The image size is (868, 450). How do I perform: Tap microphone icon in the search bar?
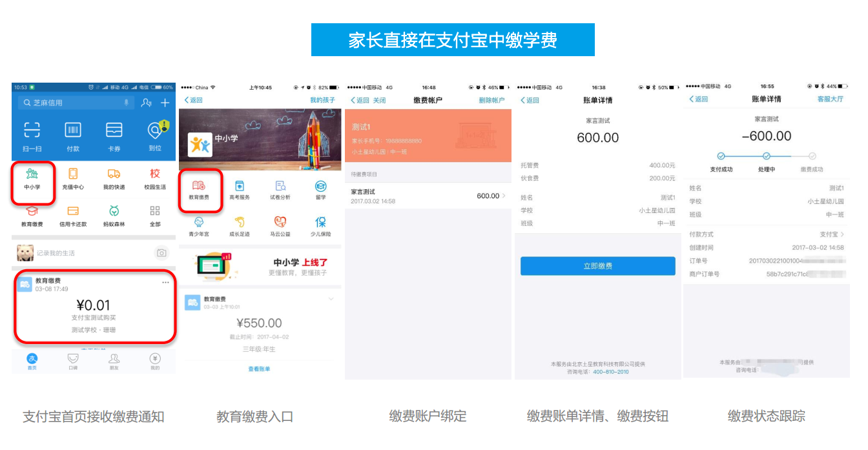click(127, 103)
